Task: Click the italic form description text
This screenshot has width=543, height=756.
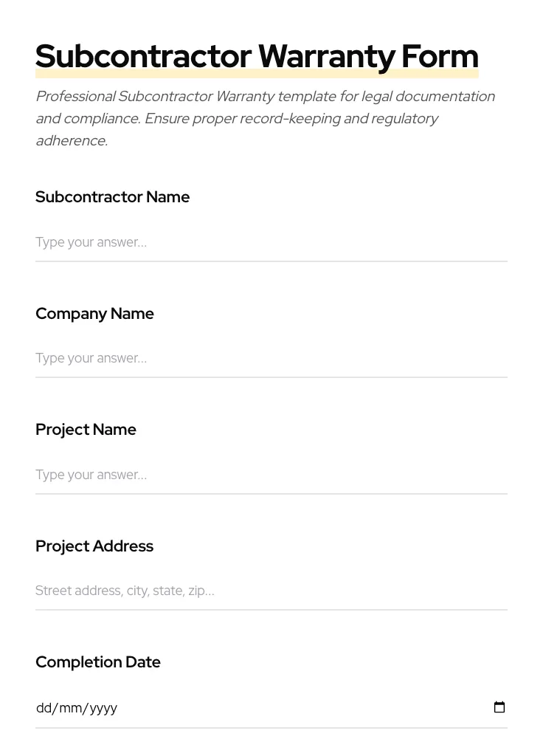Action: point(265,118)
